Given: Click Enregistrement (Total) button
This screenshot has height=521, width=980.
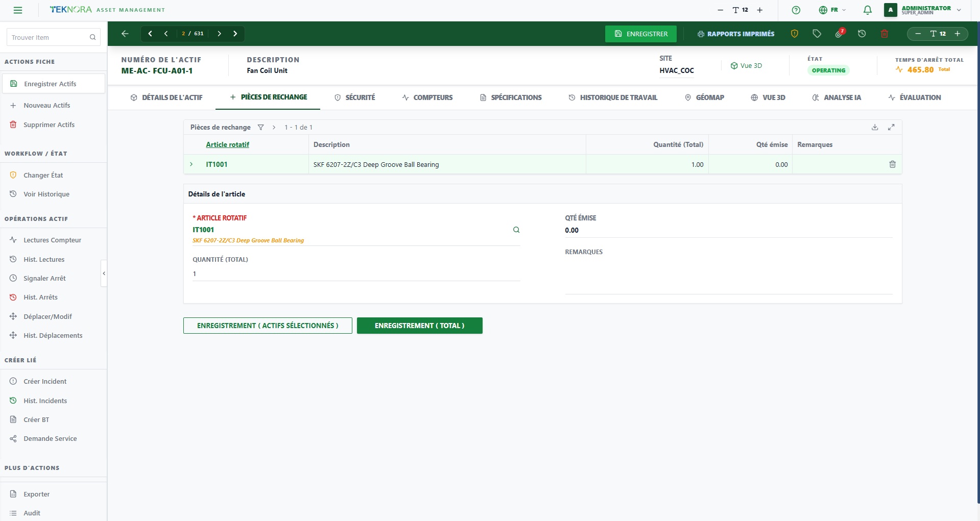Looking at the screenshot, I should [420, 326].
